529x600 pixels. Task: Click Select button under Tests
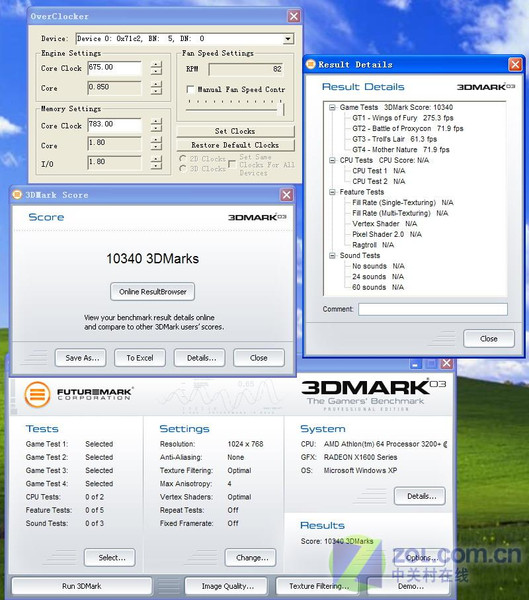pos(110,558)
